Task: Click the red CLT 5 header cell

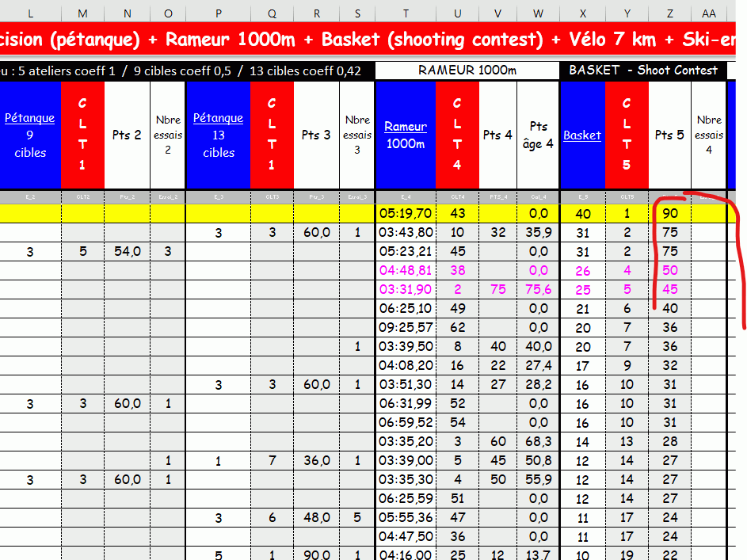Action: click(627, 135)
